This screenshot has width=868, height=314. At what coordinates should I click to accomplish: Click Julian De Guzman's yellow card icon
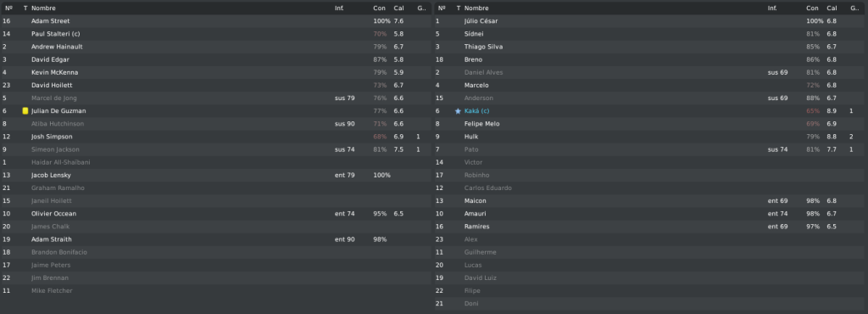point(25,111)
